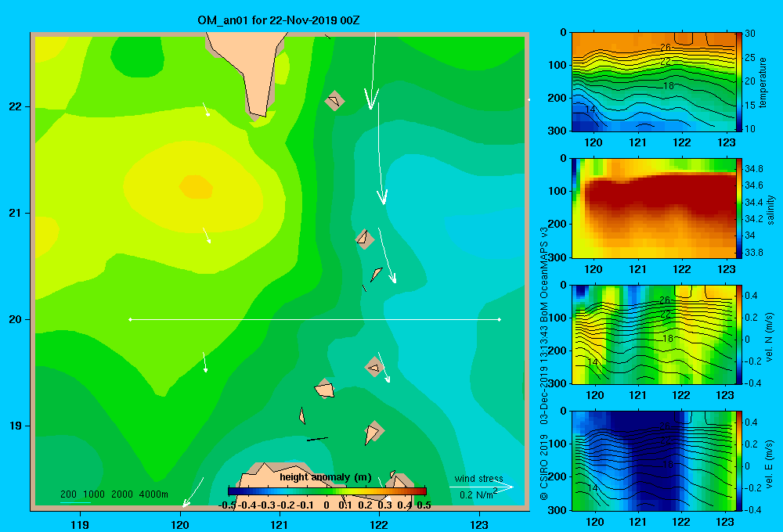This screenshot has height=532, width=783.
Task: Open the temperature depth section plot
Action: click(653, 82)
